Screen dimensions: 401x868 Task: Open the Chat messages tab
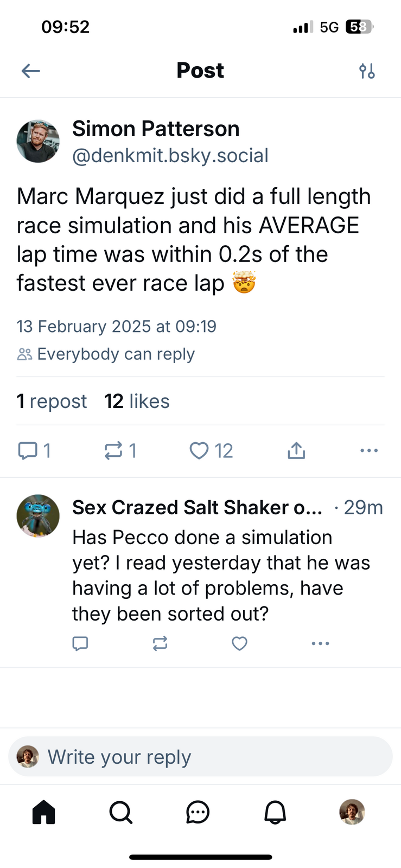click(198, 812)
